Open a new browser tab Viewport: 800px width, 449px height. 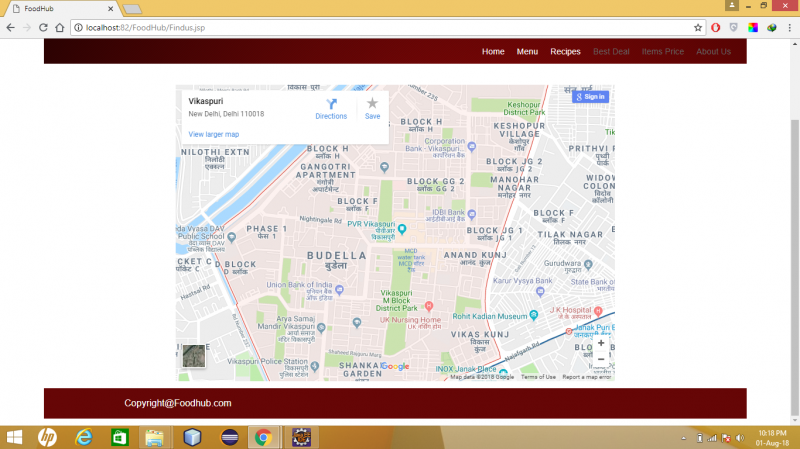pos(132,9)
